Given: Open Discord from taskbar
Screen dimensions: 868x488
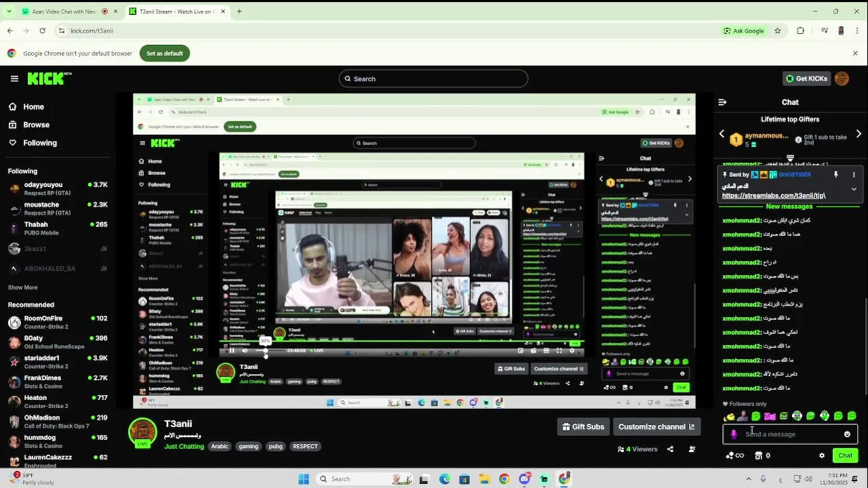Looking at the screenshot, I should click(x=524, y=479).
